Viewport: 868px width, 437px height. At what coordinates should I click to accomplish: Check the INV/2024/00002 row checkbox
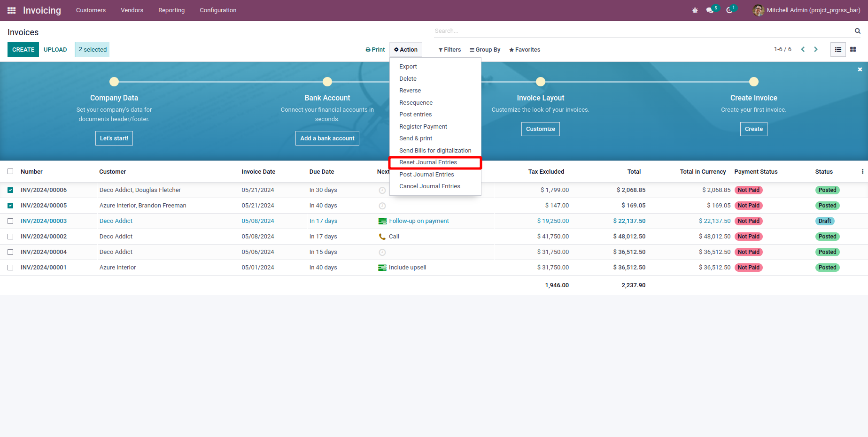click(x=10, y=237)
